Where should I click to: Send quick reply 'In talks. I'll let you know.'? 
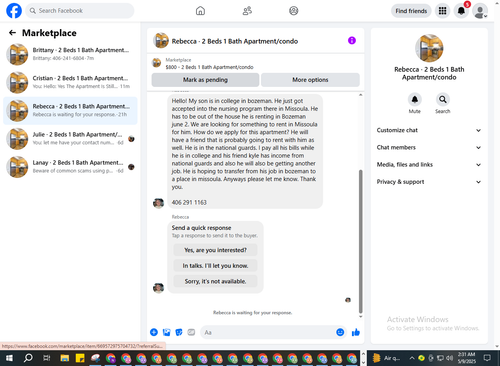click(x=215, y=266)
